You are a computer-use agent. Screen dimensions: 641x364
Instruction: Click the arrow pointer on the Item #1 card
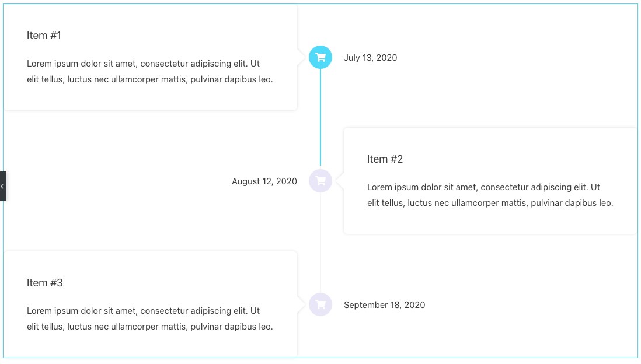click(301, 57)
